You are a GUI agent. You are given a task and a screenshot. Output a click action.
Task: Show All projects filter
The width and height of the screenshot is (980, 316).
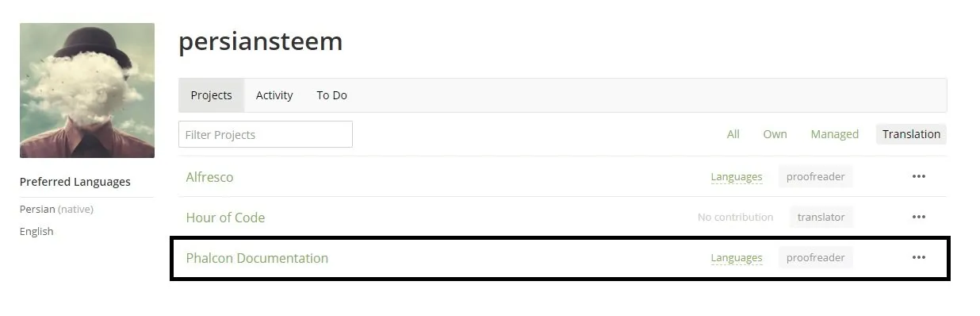(733, 134)
